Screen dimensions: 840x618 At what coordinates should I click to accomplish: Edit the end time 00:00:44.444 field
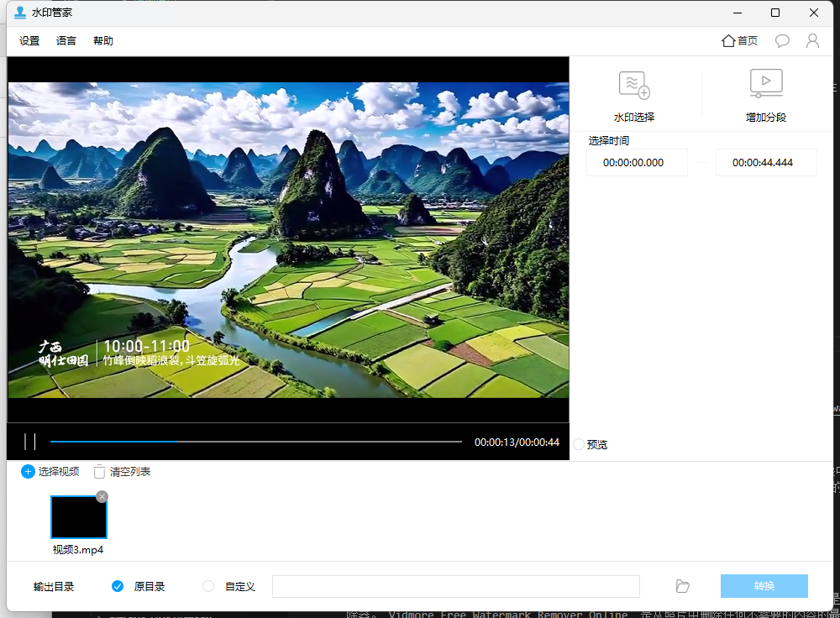click(x=766, y=162)
